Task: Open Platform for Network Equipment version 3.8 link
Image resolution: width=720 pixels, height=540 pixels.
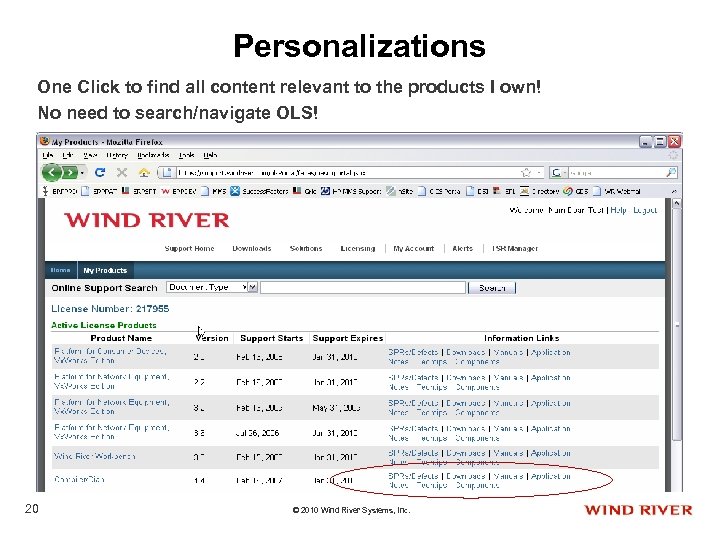Action: pyautogui.click(x=111, y=432)
